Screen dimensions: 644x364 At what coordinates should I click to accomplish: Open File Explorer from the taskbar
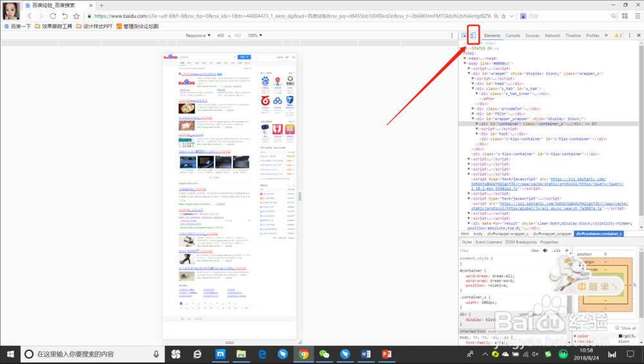click(x=241, y=354)
